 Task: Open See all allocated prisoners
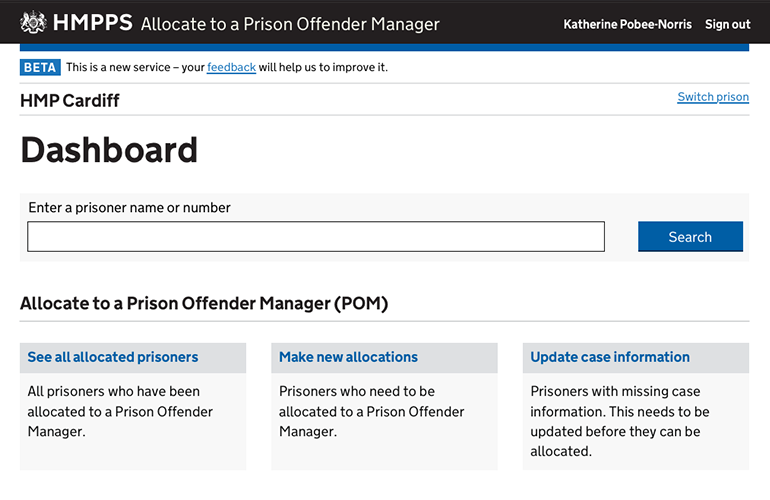pos(113,357)
